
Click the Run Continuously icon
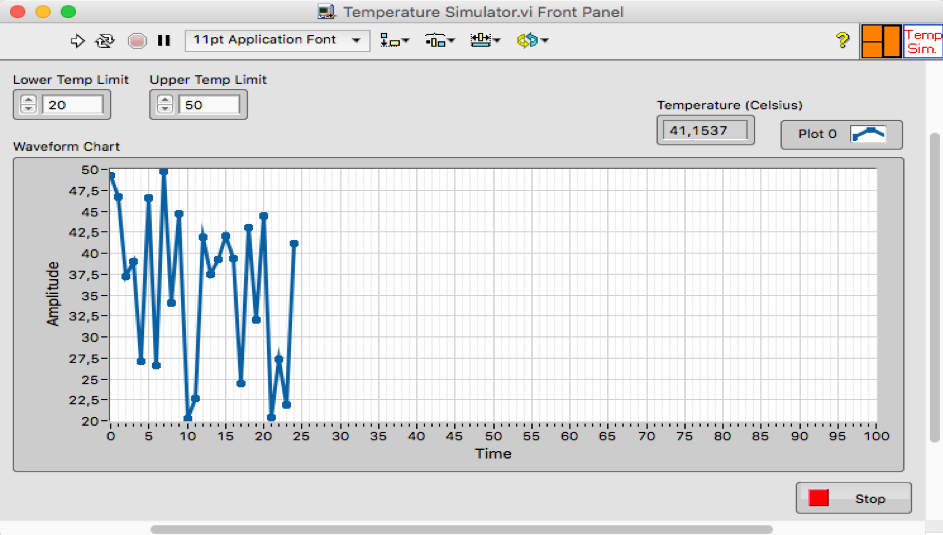pos(105,41)
